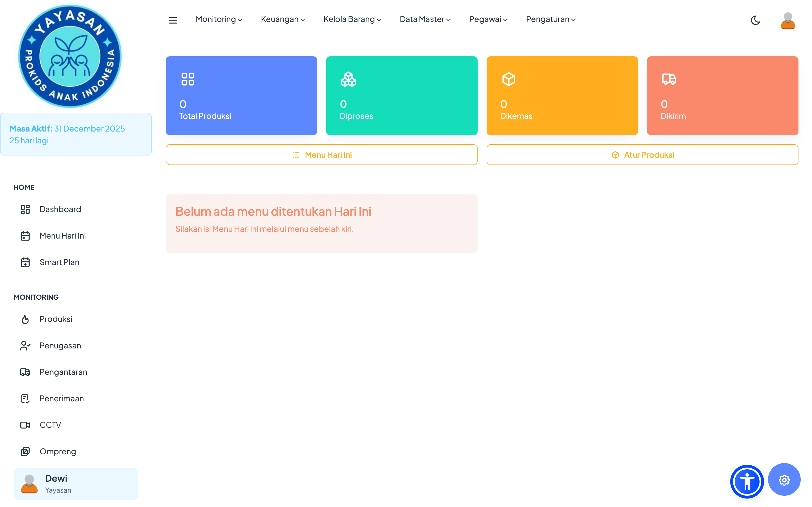Toggle dark mode moon icon

pos(755,20)
